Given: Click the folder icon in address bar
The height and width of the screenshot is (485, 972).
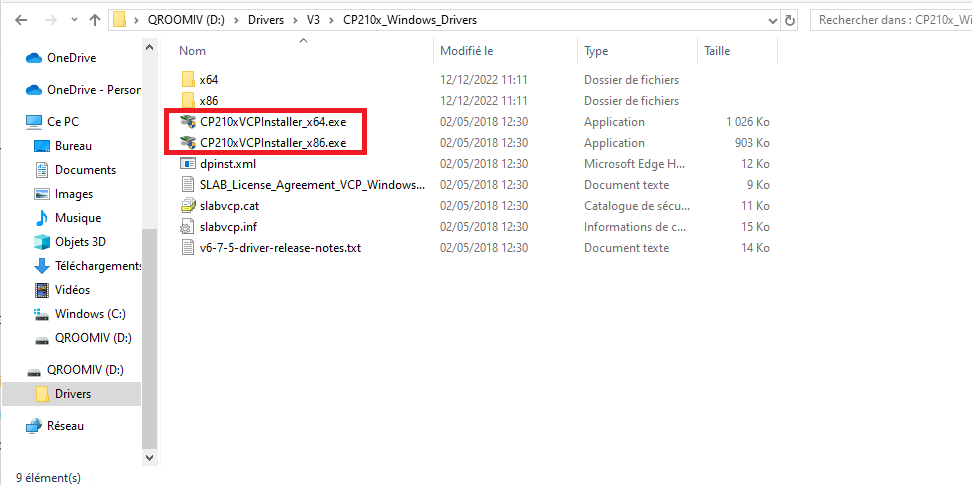Looking at the screenshot, I should [120, 20].
